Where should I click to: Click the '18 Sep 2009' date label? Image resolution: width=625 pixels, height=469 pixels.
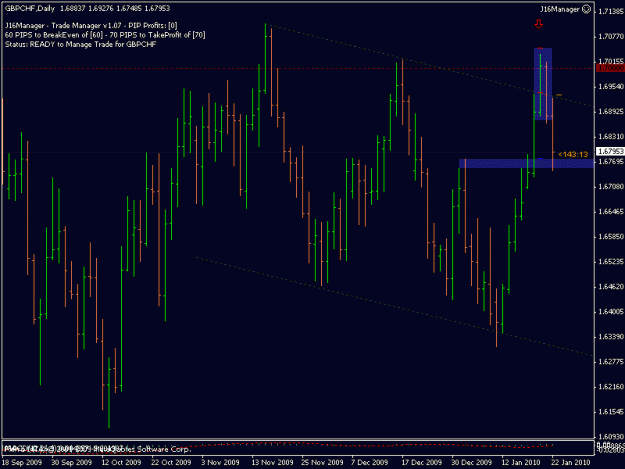(22, 462)
